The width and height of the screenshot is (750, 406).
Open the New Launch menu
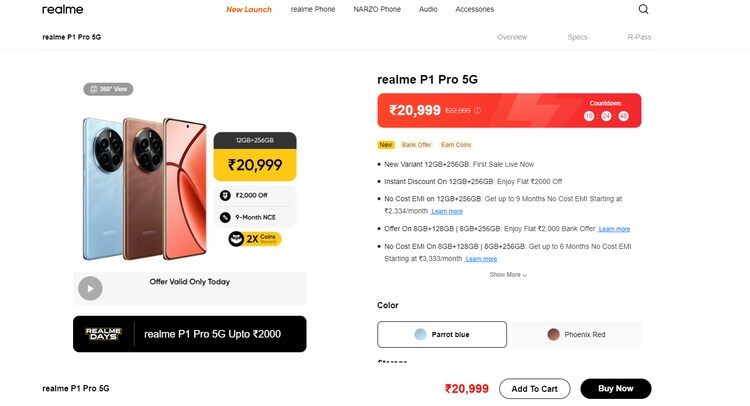[249, 9]
